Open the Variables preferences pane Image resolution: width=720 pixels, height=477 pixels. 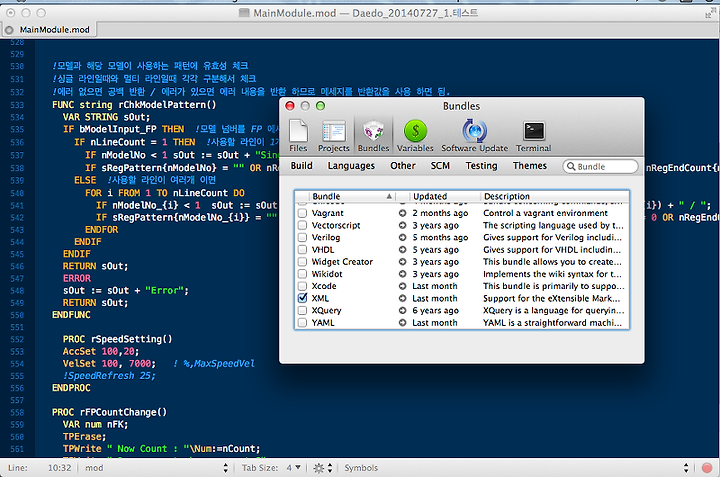pos(415,135)
